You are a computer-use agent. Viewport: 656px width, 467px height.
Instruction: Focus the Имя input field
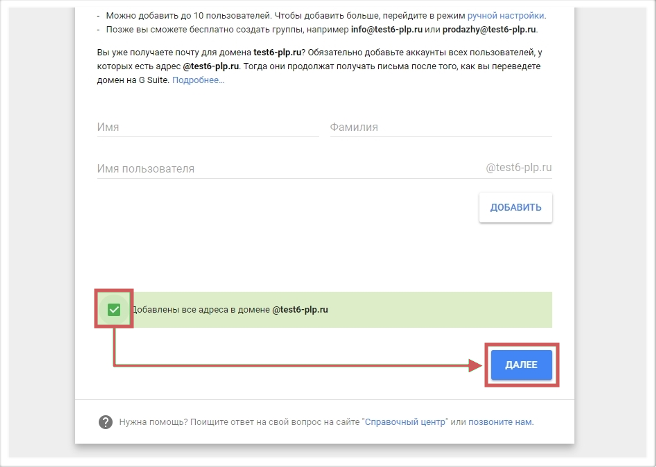click(208, 127)
